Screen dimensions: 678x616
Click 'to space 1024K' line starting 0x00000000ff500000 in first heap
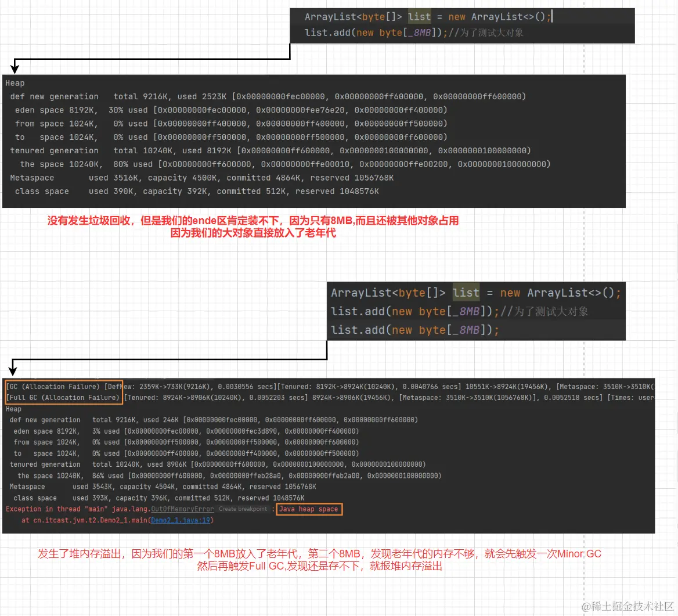point(231,137)
